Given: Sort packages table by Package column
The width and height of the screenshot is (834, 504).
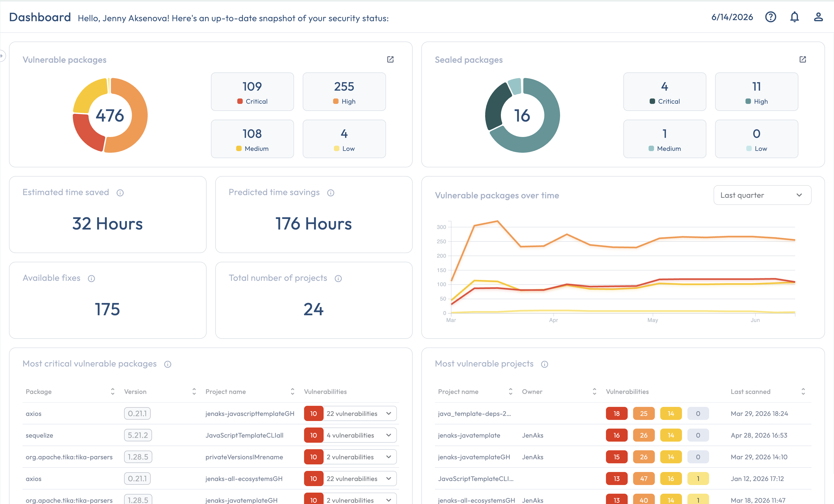Looking at the screenshot, I should click(113, 391).
